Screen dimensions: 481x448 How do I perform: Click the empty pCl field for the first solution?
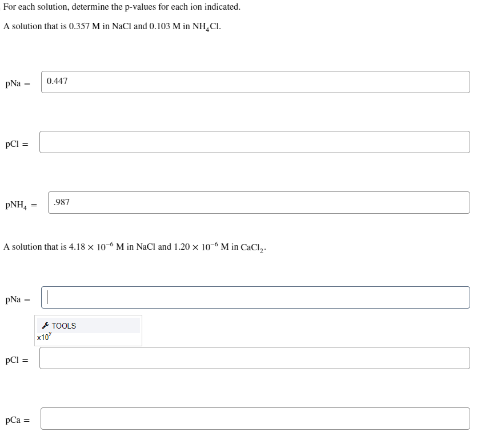pos(255,142)
